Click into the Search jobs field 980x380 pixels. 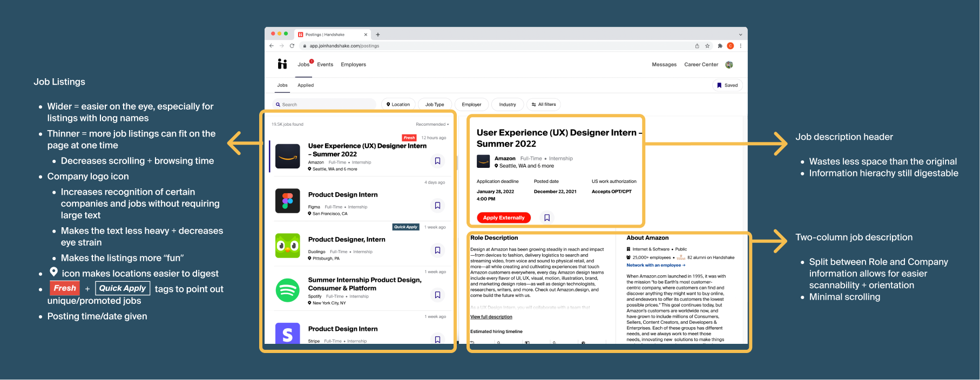(324, 104)
